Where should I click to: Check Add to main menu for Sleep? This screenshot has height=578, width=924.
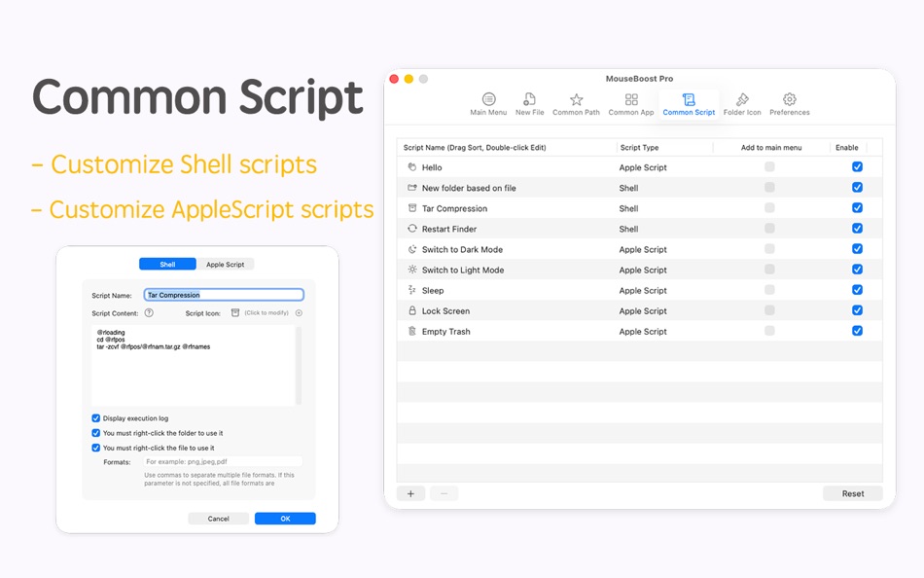coord(769,290)
